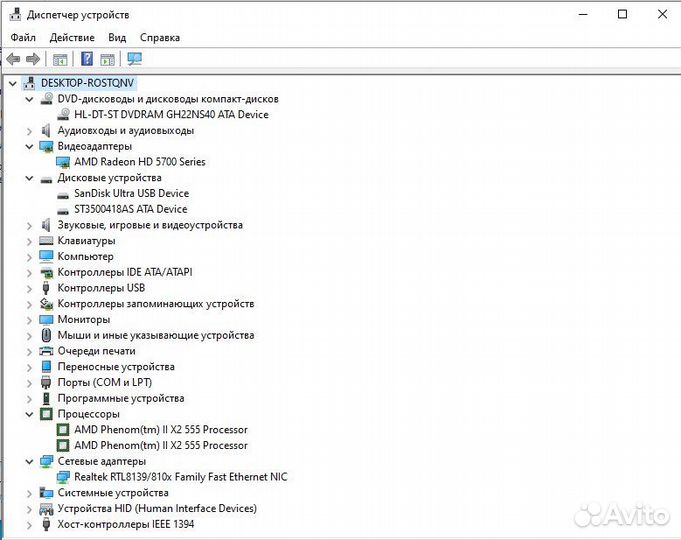
Task: Click the Клавиатуры keyboard icon
Action: pos(46,241)
